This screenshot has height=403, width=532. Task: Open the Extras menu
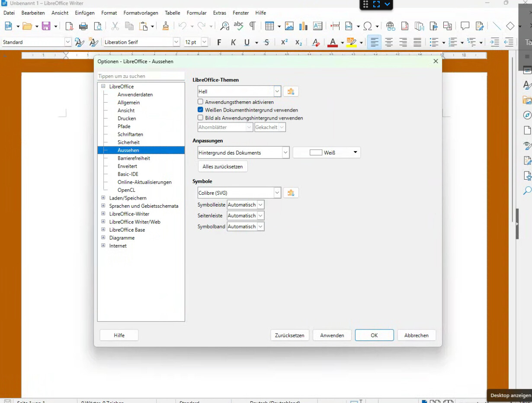click(219, 13)
